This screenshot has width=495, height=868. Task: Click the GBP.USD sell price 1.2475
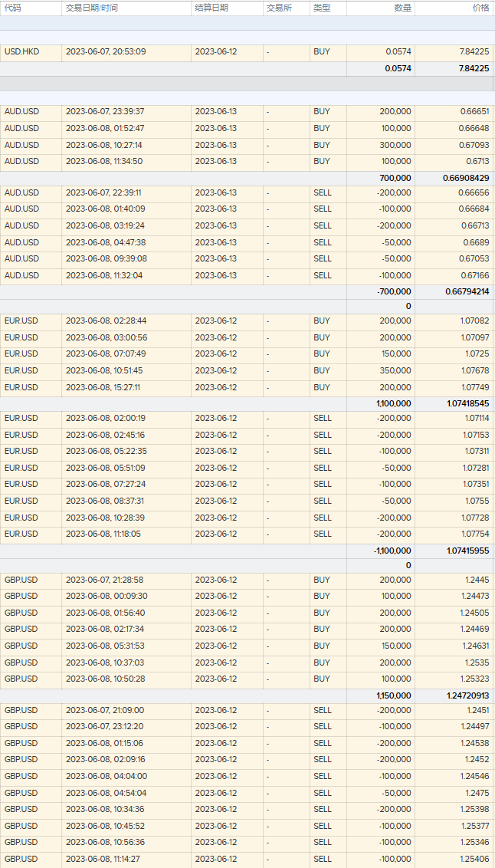476,793
